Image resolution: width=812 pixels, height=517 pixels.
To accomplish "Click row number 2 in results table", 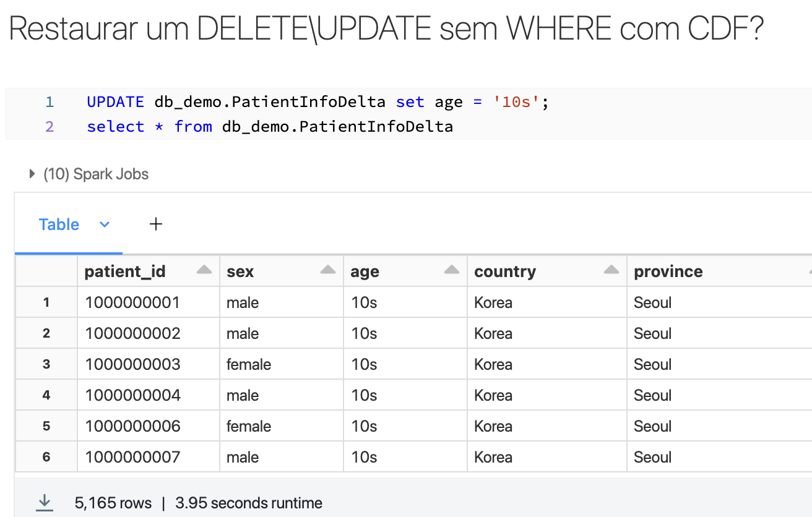I will click(x=46, y=333).
